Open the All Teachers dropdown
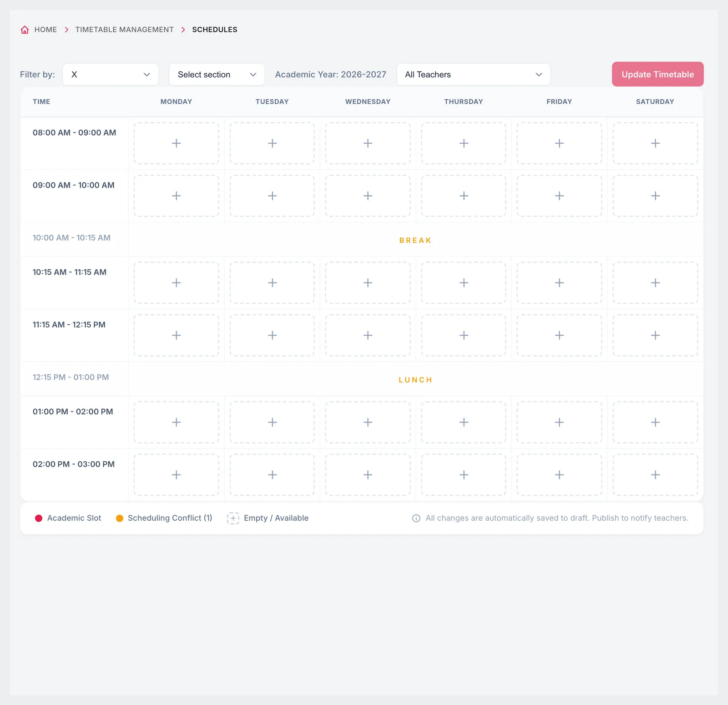The height and width of the screenshot is (705, 728). (x=474, y=75)
